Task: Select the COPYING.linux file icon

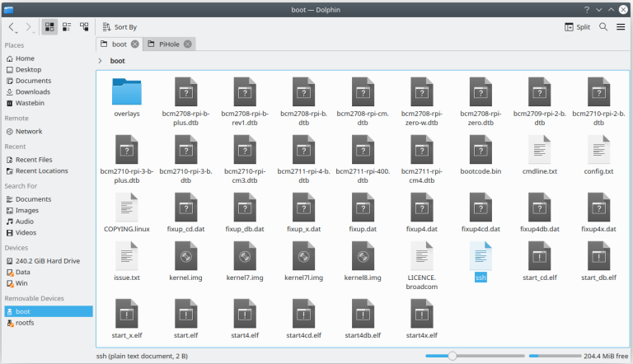Action: pyautogui.click(x=127, y=208)
